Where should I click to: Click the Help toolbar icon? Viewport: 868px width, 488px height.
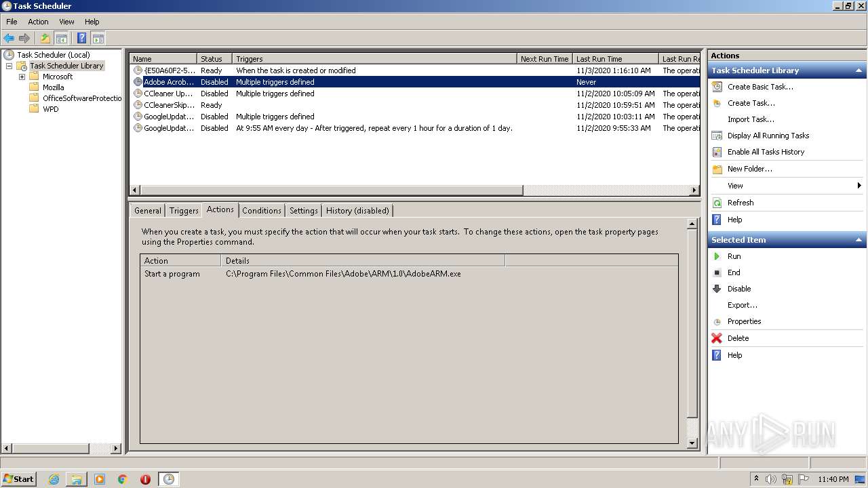tap(81, 39)
